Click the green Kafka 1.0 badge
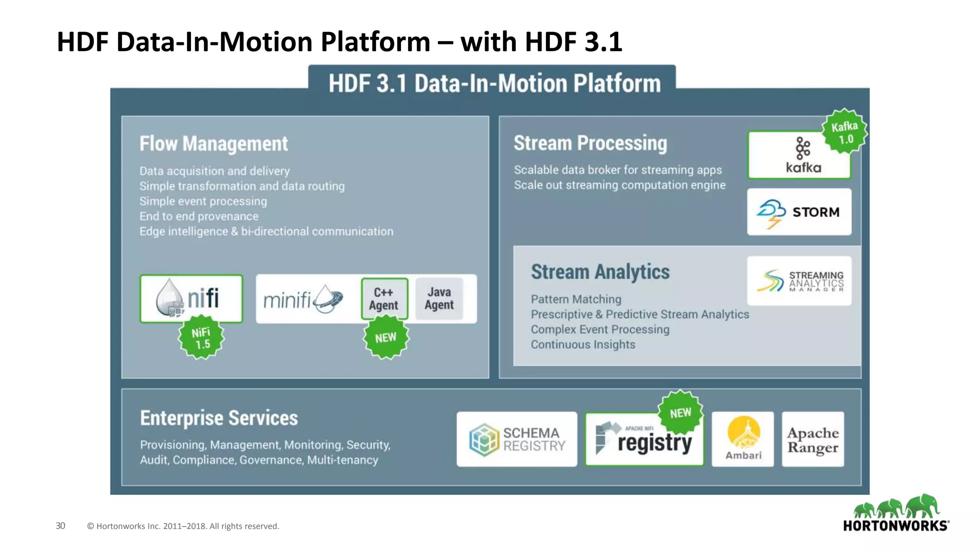The height and width of the screenshot is (551, 980). [x=844, y=132]
